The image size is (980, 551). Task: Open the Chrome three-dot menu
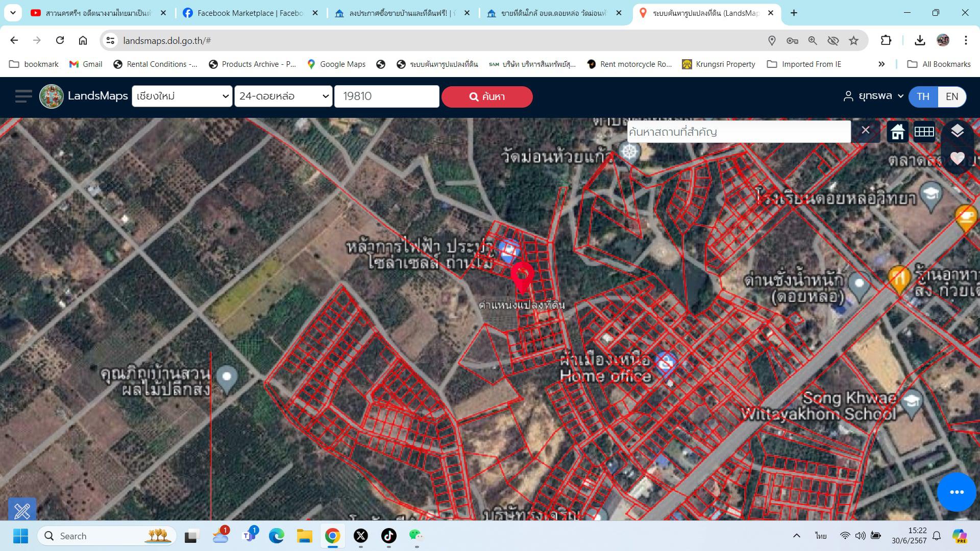(966, 40)
